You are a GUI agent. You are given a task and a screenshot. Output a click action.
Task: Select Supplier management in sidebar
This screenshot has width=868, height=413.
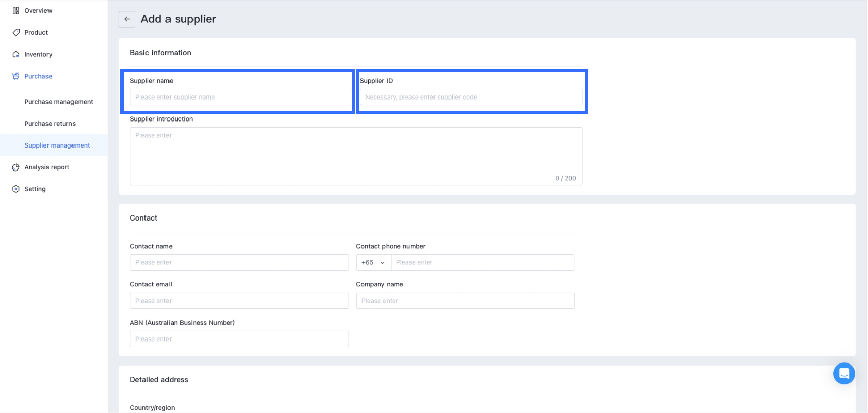coord(57,145)
